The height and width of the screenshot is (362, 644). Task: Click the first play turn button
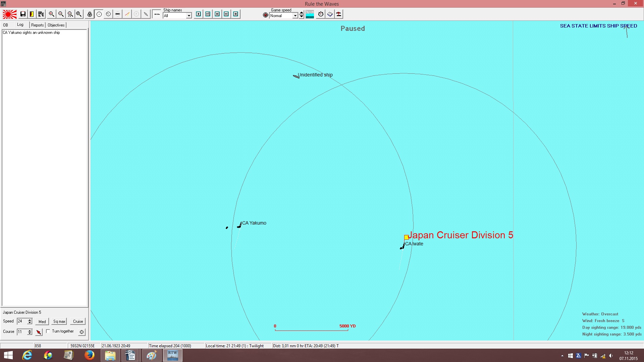[199, 14]
